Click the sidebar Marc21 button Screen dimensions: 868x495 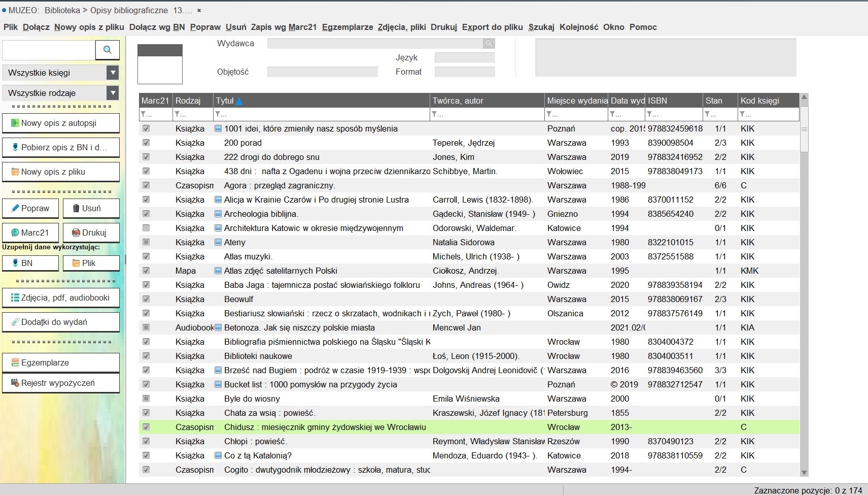(30, 233)
